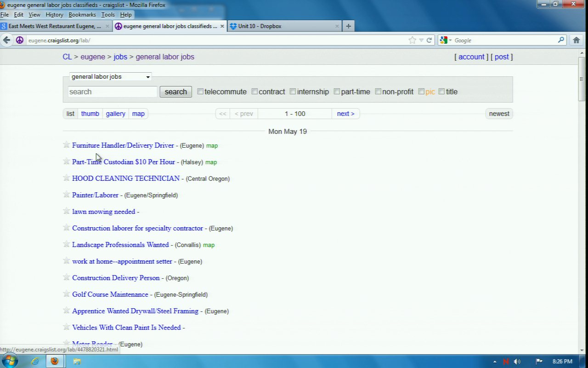Click the next > page link
588x368 pixels.
(345, 114)
